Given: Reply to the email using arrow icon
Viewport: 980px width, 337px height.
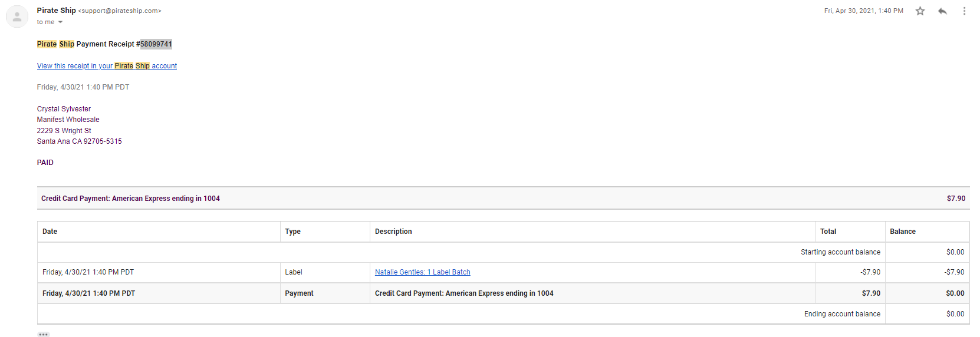Looking at the screenshot, I should (942, 11).
